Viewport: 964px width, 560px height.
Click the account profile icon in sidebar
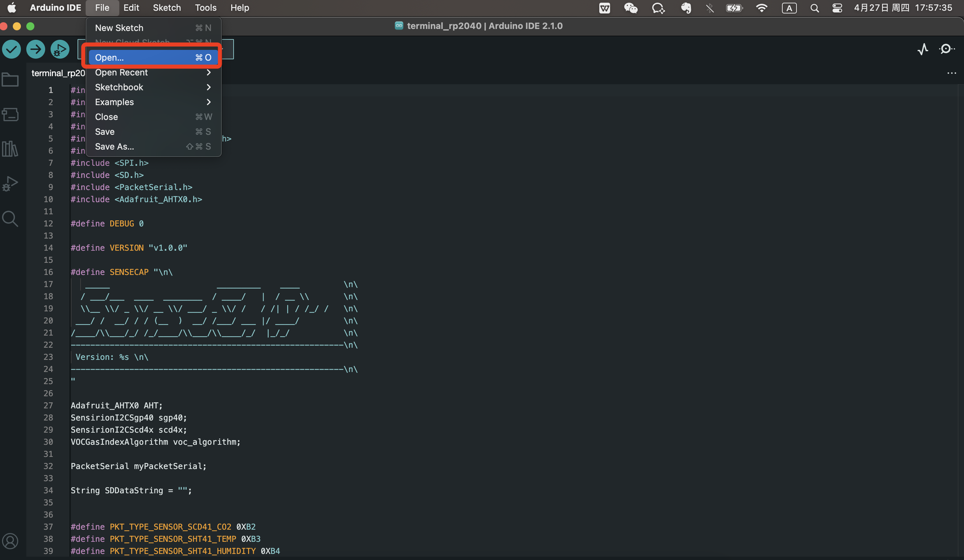pyautogui.click(x=10, y=541)
